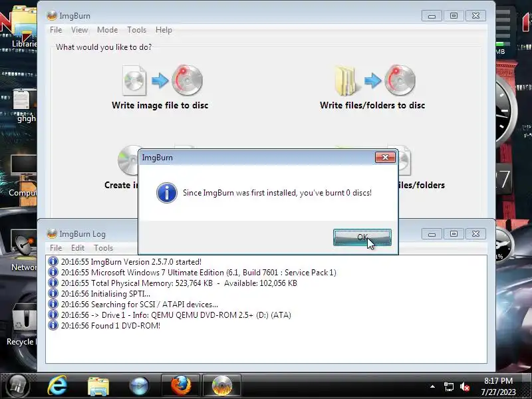The height and width of the screenshot is (399, 532).
Task: Click dialog message about burnt 0 discs
Action: 277,193
